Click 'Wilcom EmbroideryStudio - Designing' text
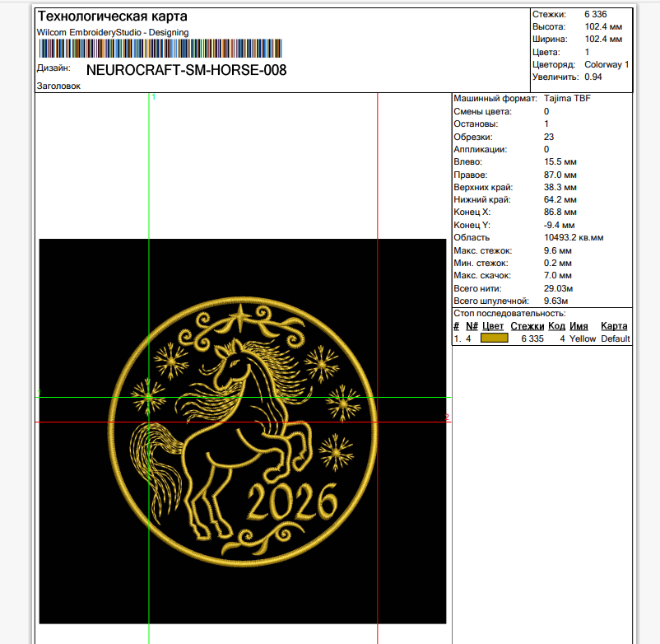The image size is (660, 644). click(113, 32)
